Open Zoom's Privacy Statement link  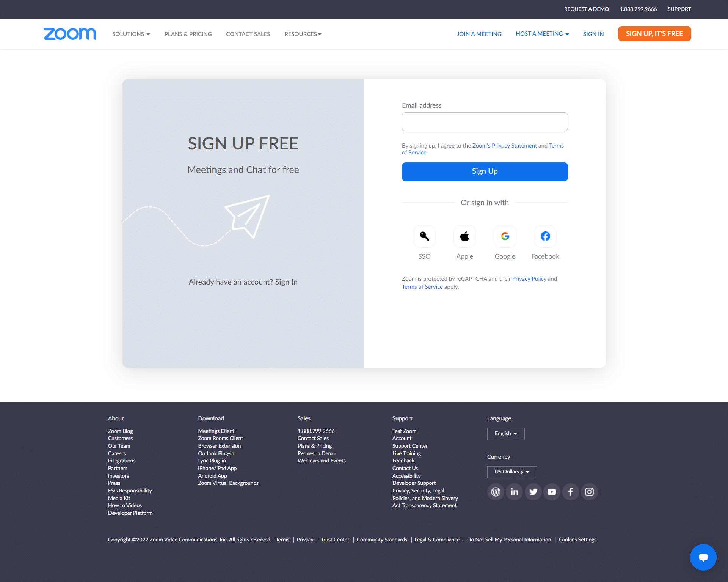pyautogui.click(x=504, y=146)
